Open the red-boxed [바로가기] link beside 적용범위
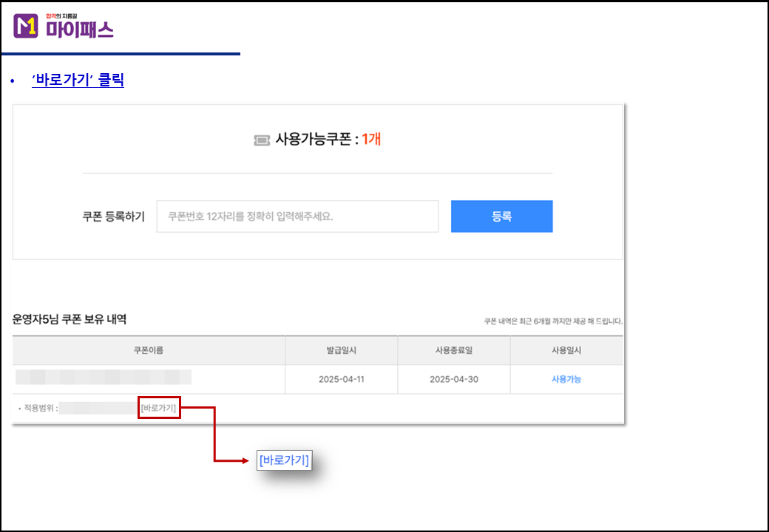 (x=159, y=407)
